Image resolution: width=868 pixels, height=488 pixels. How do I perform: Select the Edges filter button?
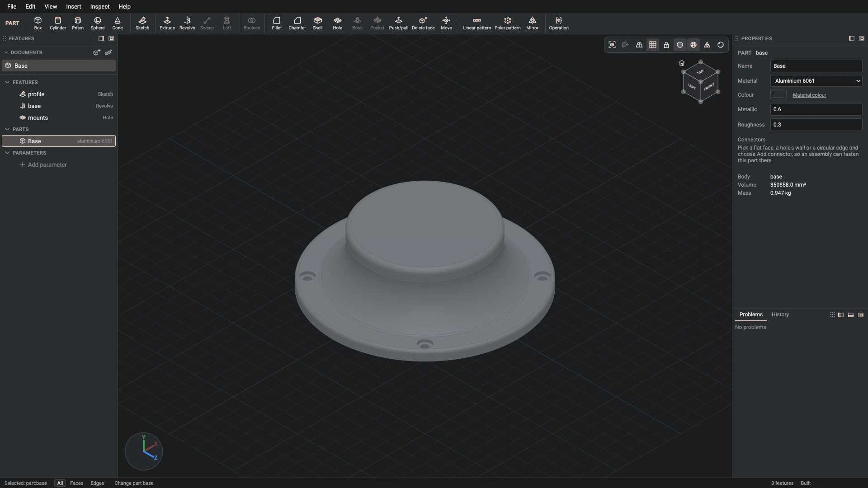pos(97,483)
